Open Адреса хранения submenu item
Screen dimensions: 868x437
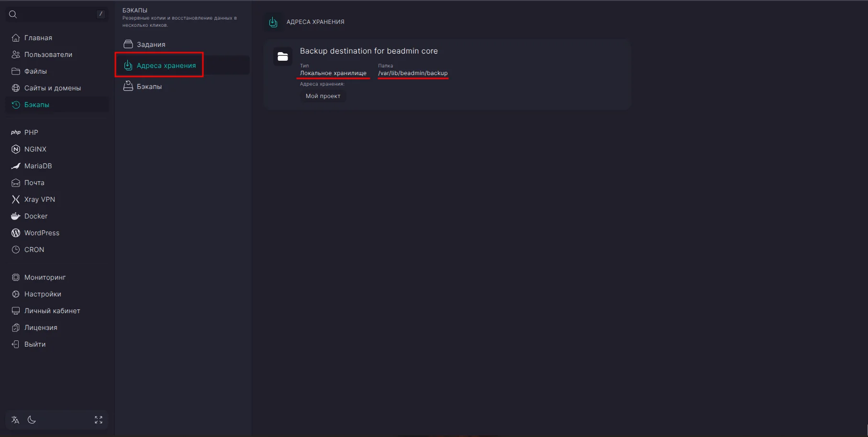[x=166, y=66]
